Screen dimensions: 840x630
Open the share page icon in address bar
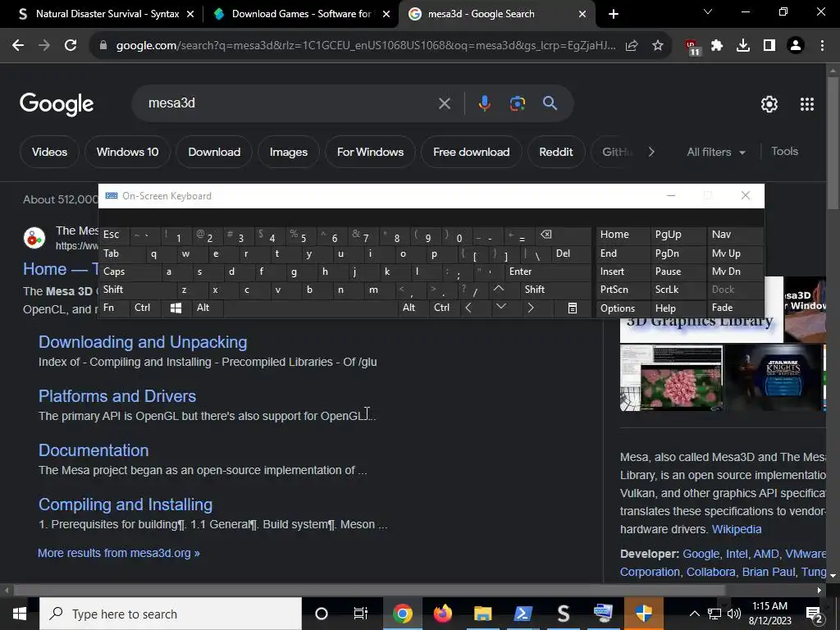[632, 46]
